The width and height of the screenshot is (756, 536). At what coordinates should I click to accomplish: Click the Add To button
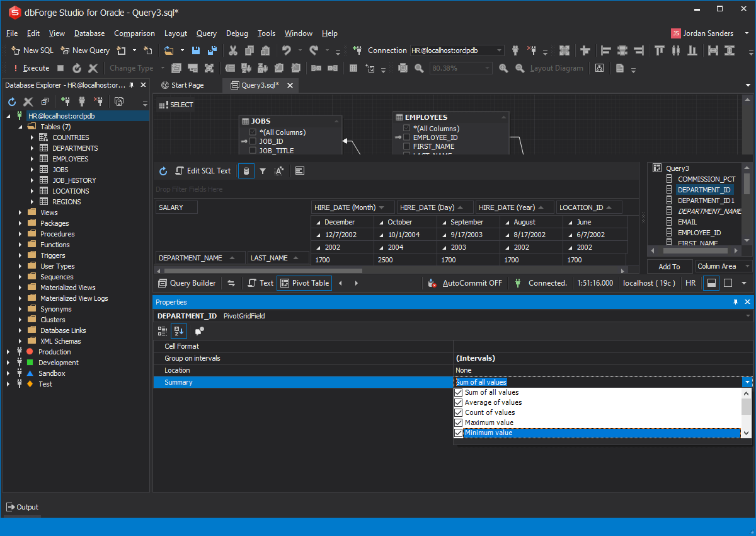tap(669, 266)
